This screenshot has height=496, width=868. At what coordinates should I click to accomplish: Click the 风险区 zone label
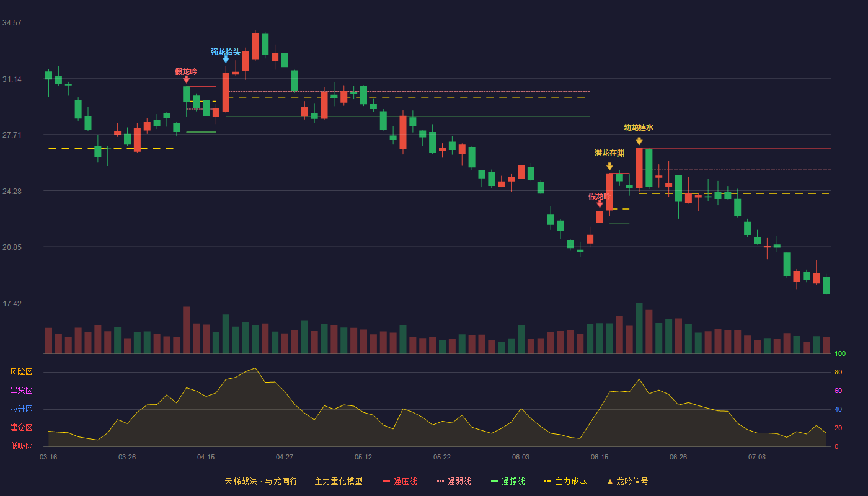pos(21,372)
